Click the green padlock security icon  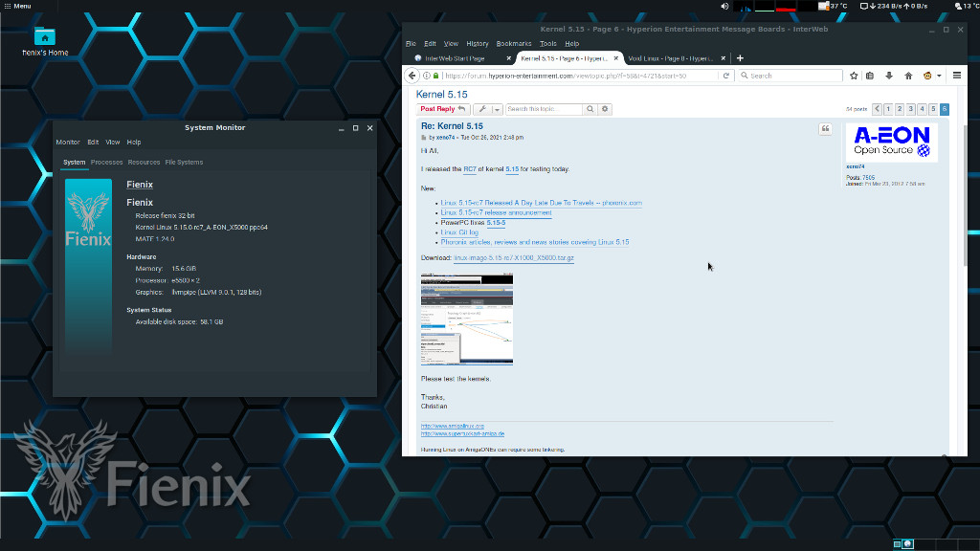click(x=436, y=76)
